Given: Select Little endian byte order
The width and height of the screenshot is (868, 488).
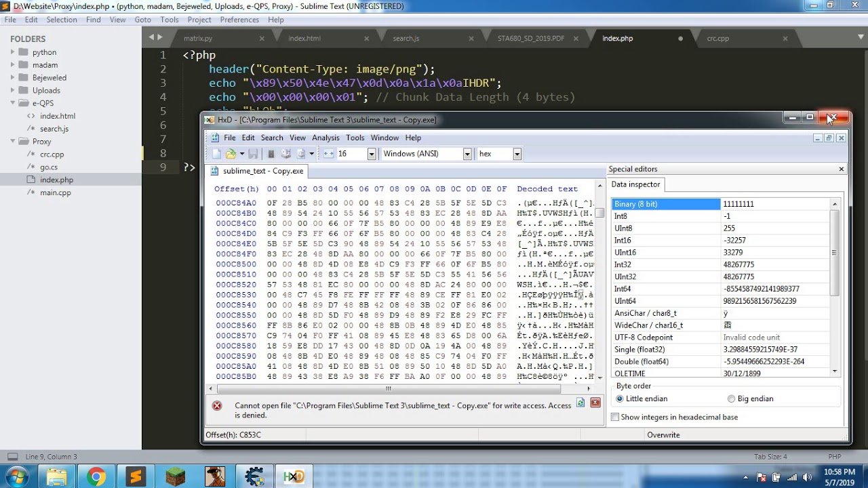Looking at the screenshot, I should [642, 399].
